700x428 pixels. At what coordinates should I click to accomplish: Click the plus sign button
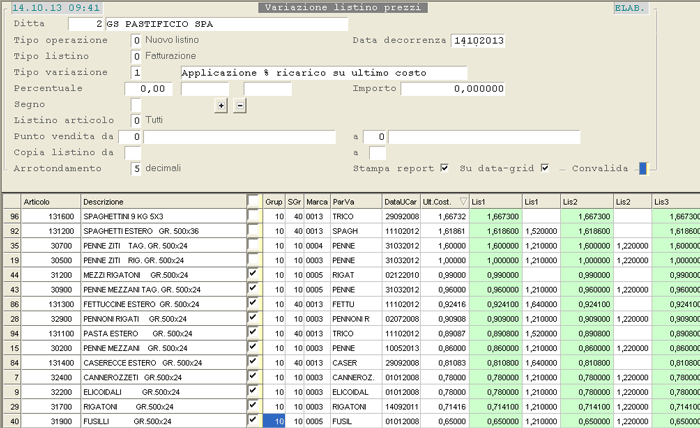click(221, 106)
